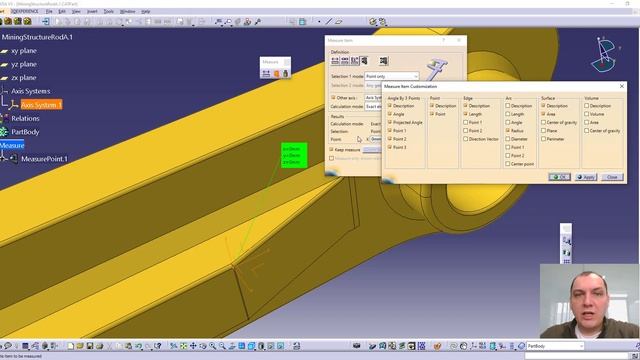The width and height of the screenshot is (640, 360).
Task: Open the Help menu
Action: coord(145,11)
